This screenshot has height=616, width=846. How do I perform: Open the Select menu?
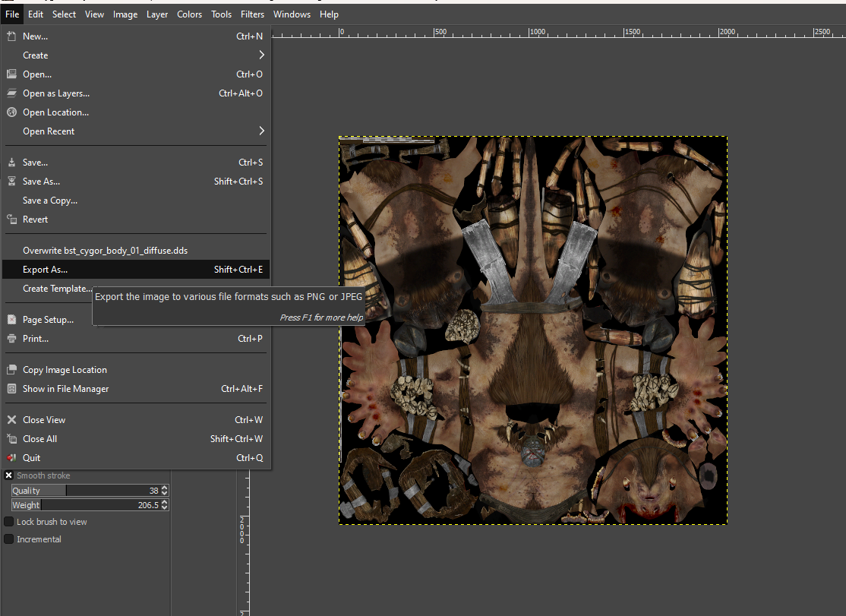tap(64, 14)
